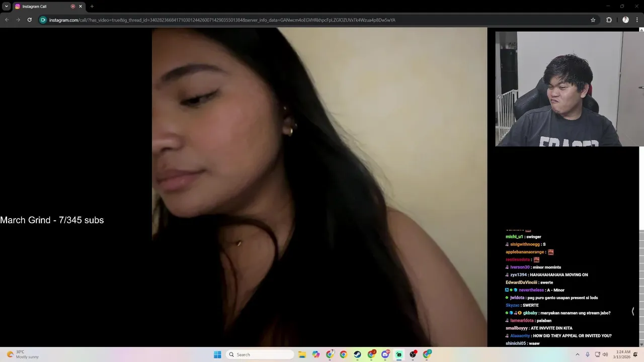Open the OBS Studio taskbar icon

(413, 354)
